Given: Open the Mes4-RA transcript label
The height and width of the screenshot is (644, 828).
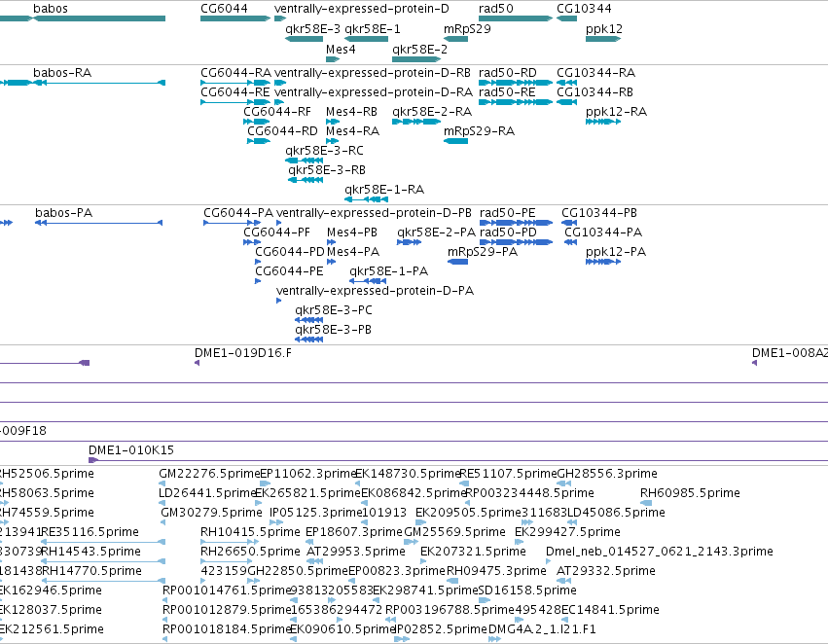Looking at the screenshot, I should pos(353,131).
